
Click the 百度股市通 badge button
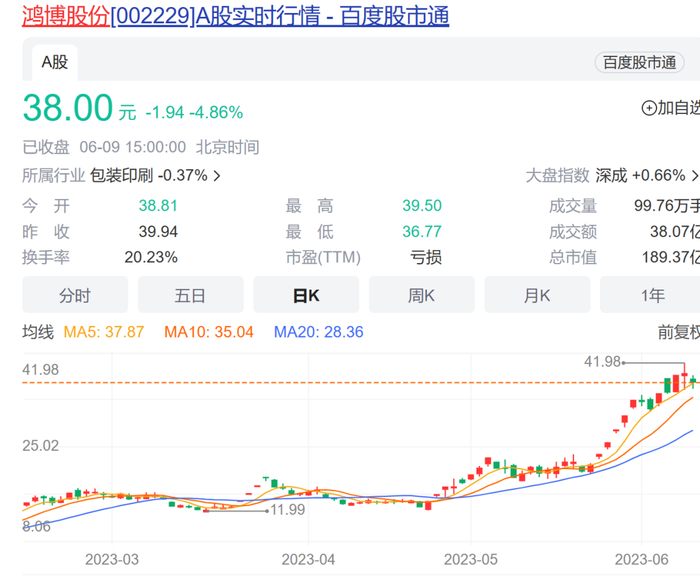tap(639, 63)
